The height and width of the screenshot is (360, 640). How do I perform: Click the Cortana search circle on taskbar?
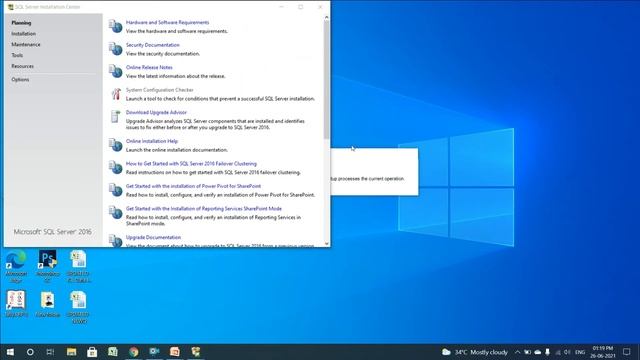tap(30, 352)
